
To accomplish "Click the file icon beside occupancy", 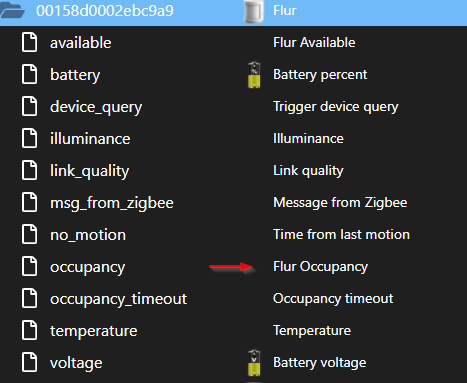I will tap(29, 266).
